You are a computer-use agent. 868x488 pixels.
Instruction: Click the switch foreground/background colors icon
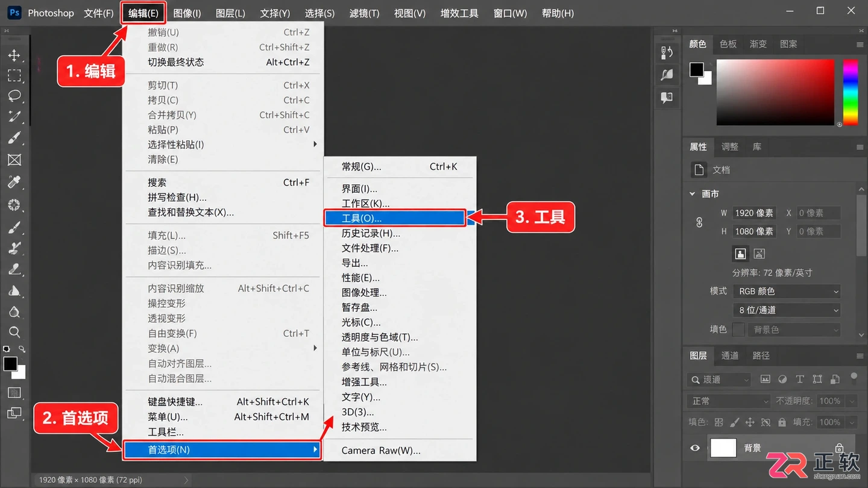[22, 349]
